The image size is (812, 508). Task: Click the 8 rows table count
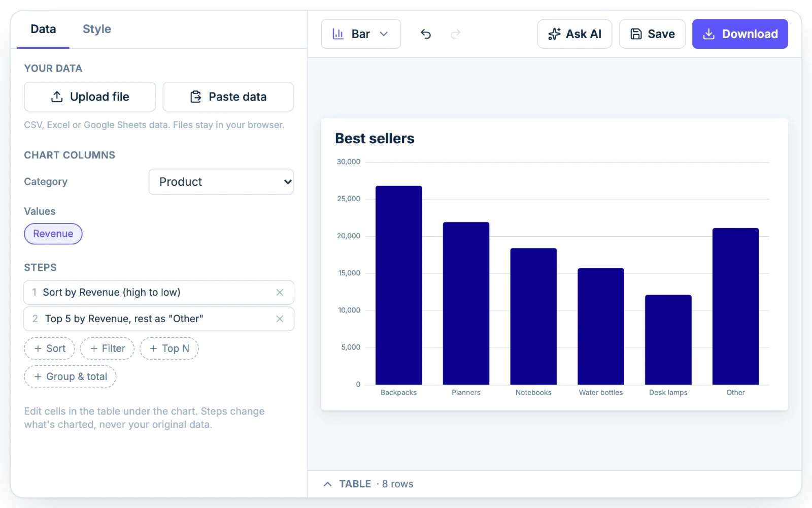pyautogui.click(x=398, y=484)
